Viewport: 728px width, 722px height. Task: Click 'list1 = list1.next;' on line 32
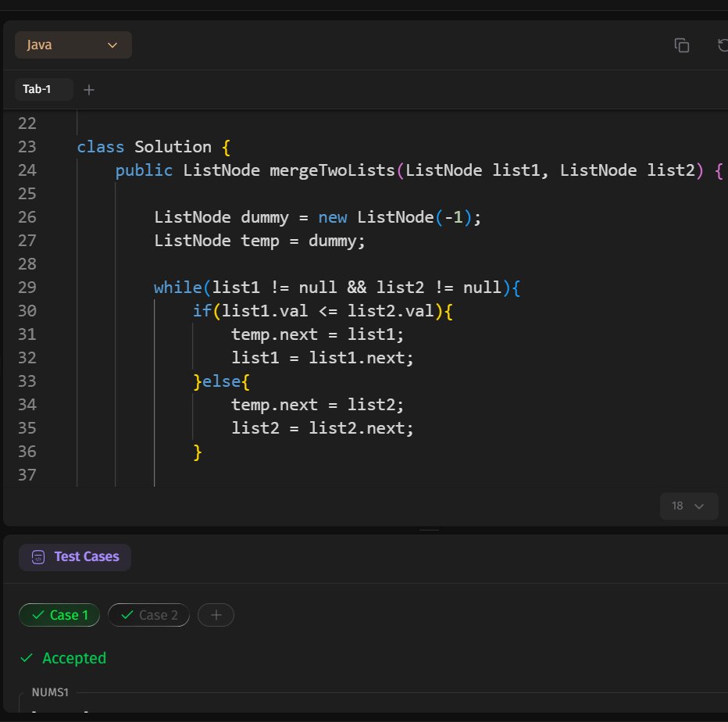click(323, 358)
